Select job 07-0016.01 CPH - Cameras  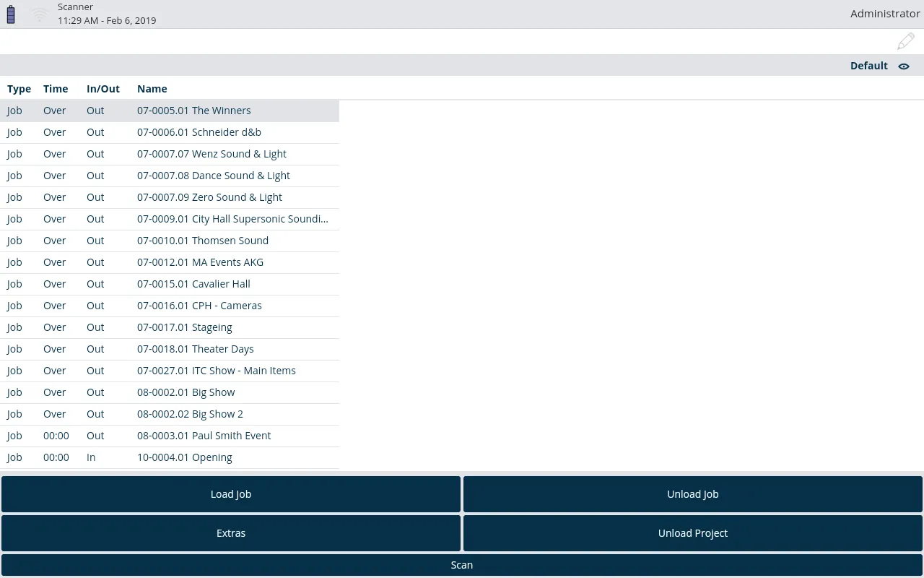pos(170,306)
